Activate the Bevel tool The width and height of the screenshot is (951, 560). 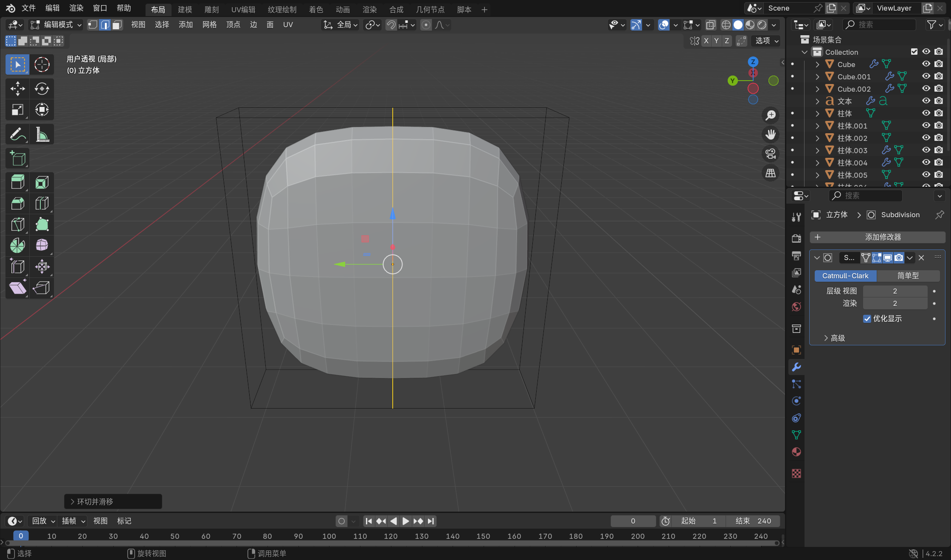[17, 204]
